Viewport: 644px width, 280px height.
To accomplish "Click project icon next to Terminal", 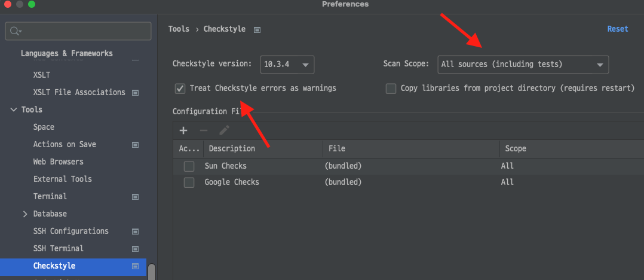I will [135, 197].
